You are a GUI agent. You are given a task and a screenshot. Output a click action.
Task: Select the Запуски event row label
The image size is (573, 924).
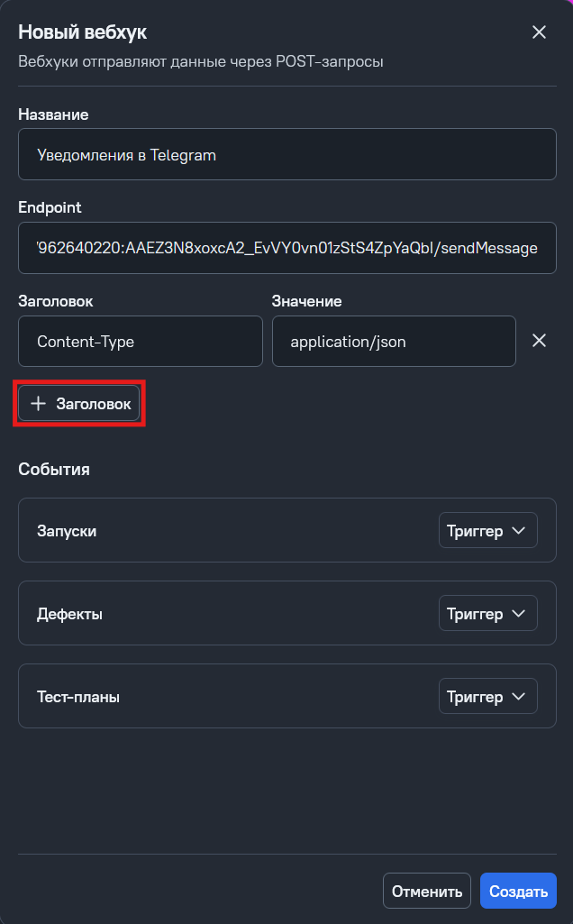tap(67, 531)
